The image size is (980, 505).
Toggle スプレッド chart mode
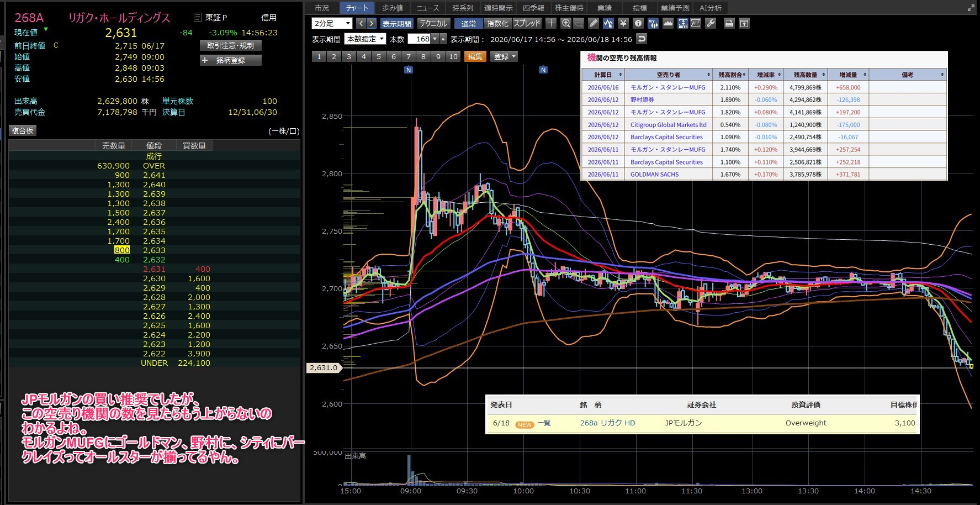(527, 23)
